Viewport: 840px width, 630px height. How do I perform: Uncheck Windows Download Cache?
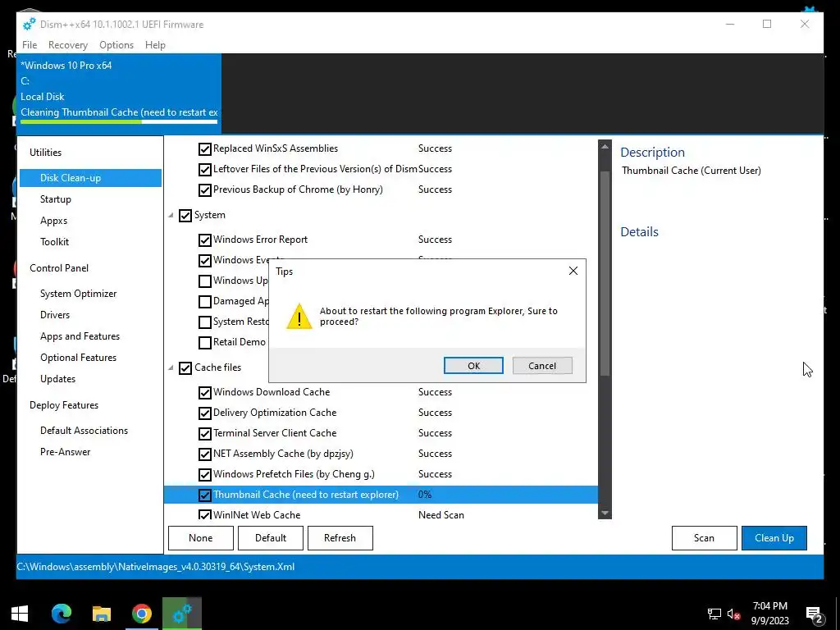coord(204,393)
